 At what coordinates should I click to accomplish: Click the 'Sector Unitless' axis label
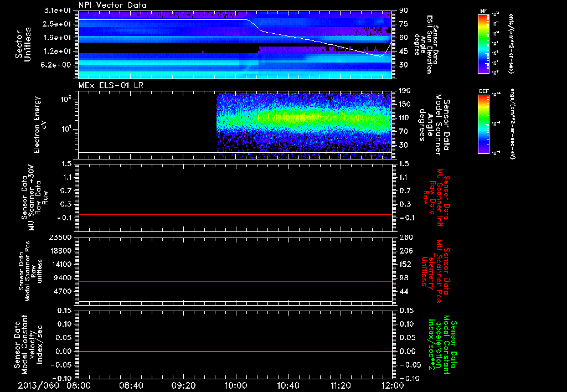23,44
